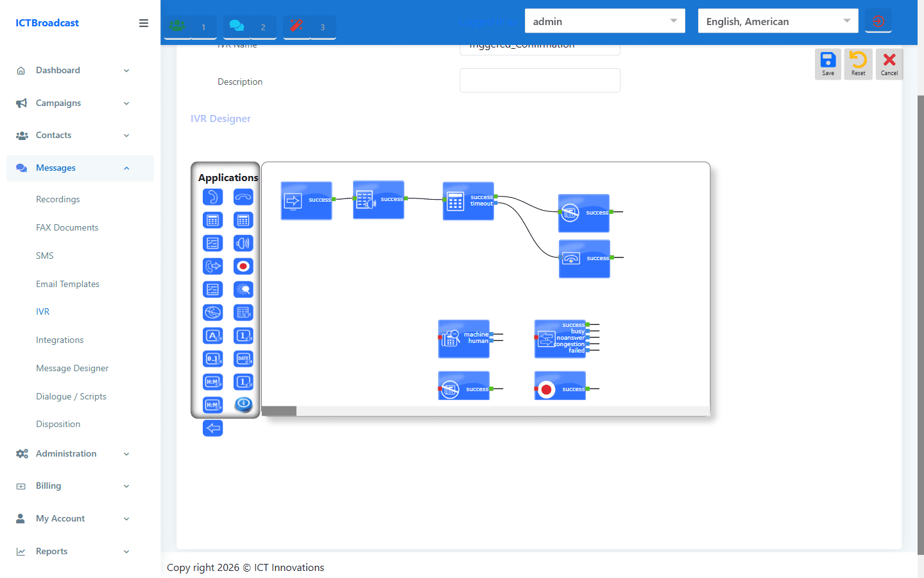This screenshot has height=578, width=924.
Task: Click the green agents icon in header
Action: coord(177,26)
